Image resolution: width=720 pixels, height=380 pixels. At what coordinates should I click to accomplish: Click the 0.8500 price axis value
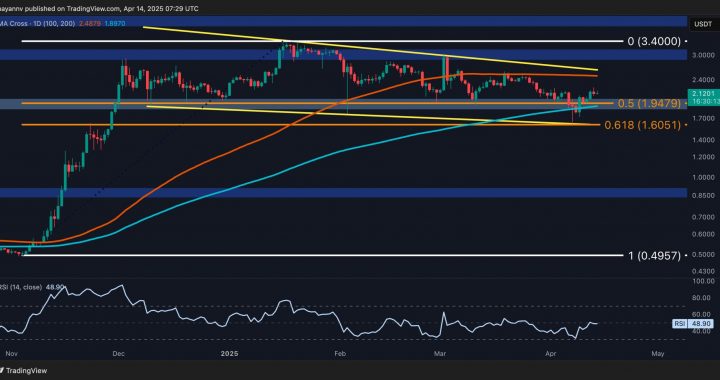(x=702, y=196)
